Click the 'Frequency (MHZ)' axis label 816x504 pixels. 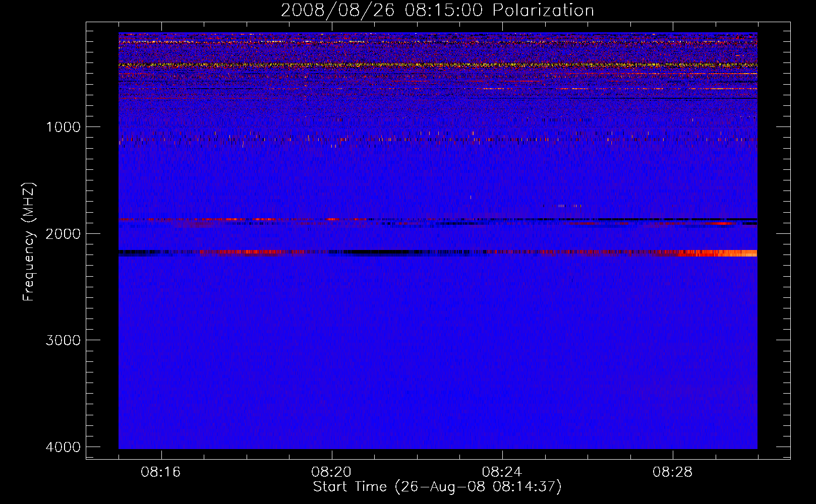[x=29, y=242]
